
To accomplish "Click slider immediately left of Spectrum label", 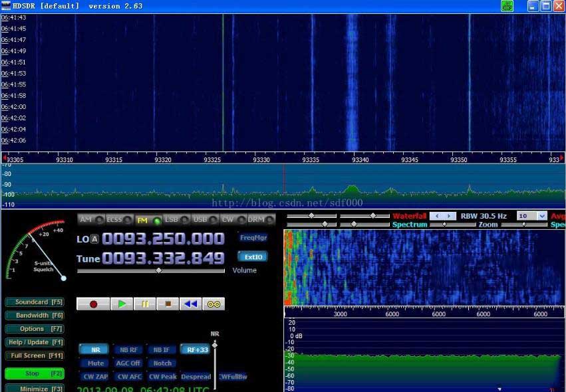I will [x=364, y=225].
